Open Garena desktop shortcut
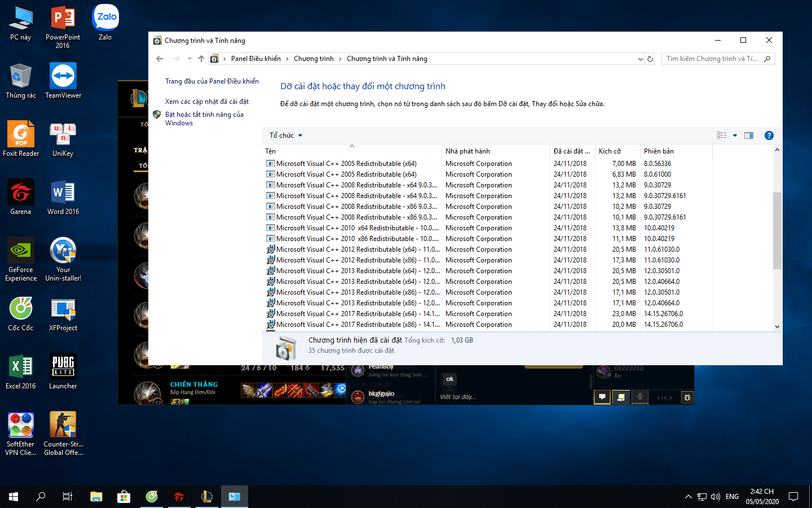This screenshot has height=508, width=812. 21,198
